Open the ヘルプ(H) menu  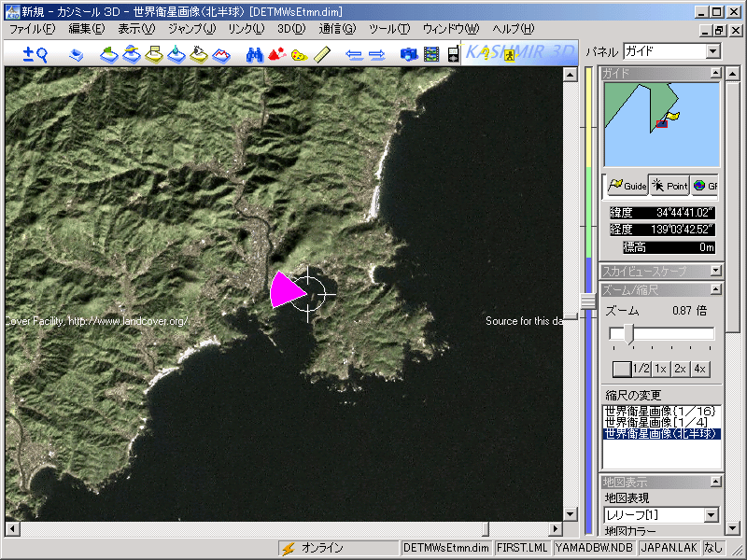[513, 29]
